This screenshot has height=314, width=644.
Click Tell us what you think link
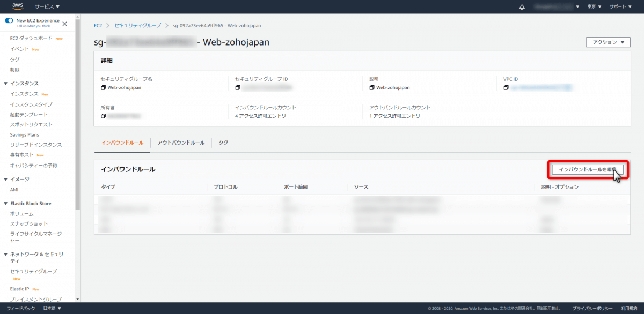tap(33, 26)
